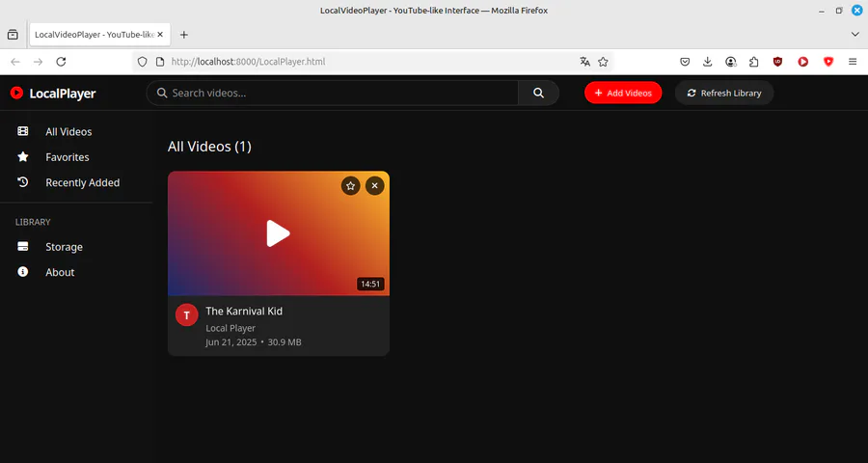Play The Karnival Kid video
Viewport: 868px width, 463px height.
pyautogui.click(x=278, y=233)
